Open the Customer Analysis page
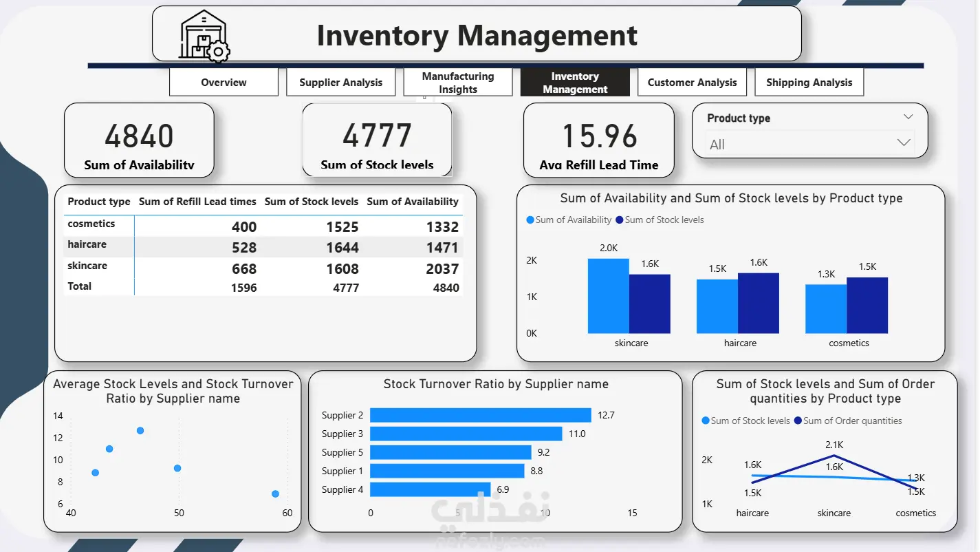This screenshot has width=980, height=552. [x=692, y=82]
